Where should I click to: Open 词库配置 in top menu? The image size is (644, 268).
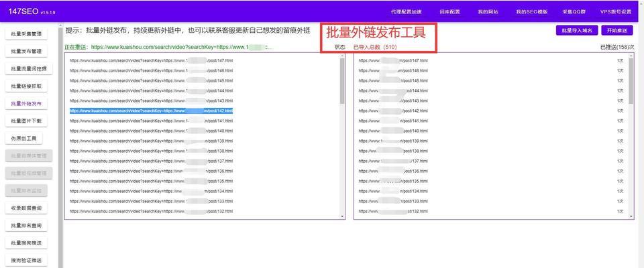449,12
